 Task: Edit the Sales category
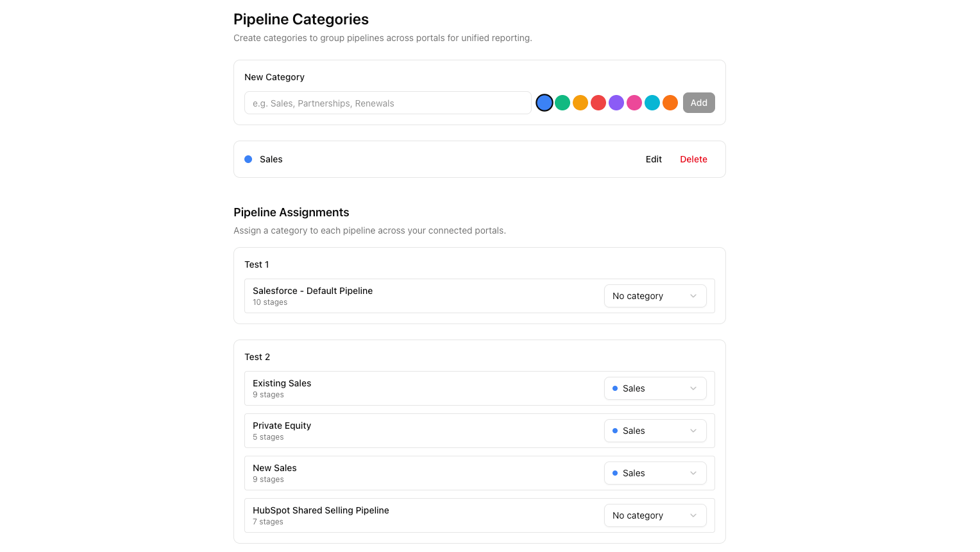click(x=654, y=159)
